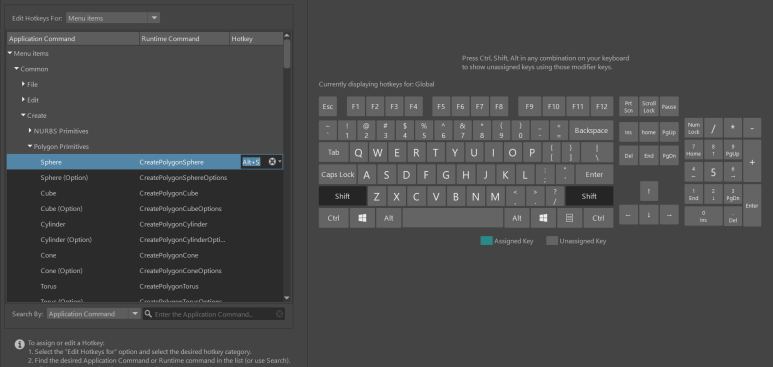
Task: Click the Enter the Application Command search field
Action: (214, 314)
